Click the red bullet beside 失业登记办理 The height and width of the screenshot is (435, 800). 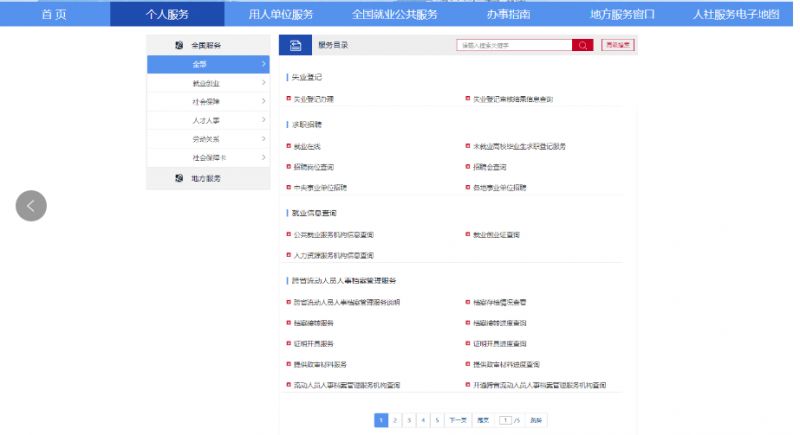point(288,99)
